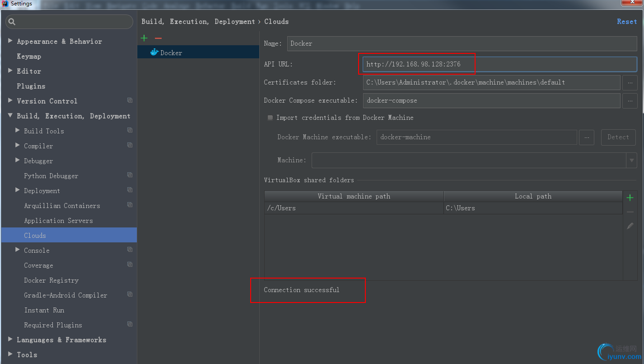
Task: Edit shared folder with pencil icon
Action: (x=630, y=226)
